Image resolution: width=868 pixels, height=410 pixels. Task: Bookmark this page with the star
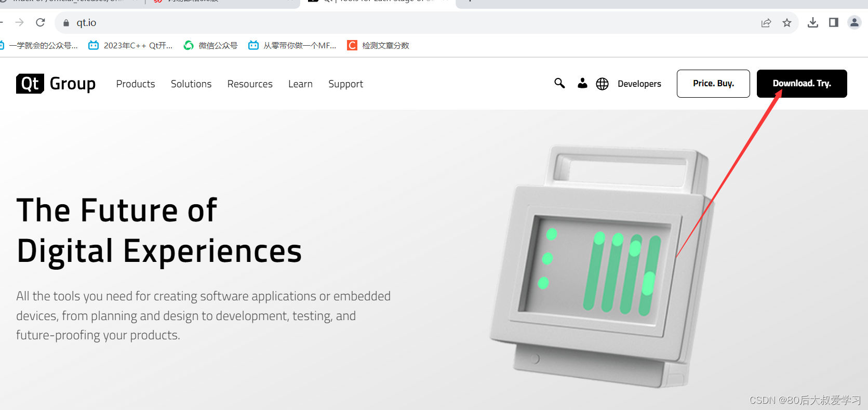787,23
